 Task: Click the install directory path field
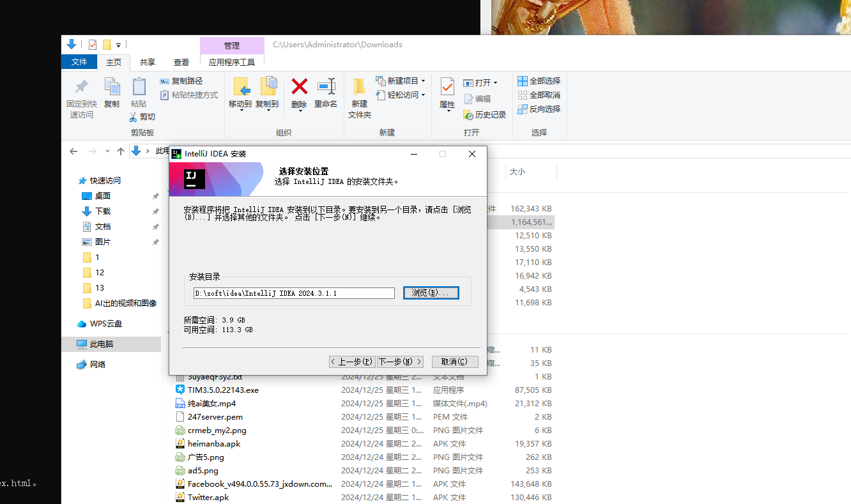tap(294, 293)
